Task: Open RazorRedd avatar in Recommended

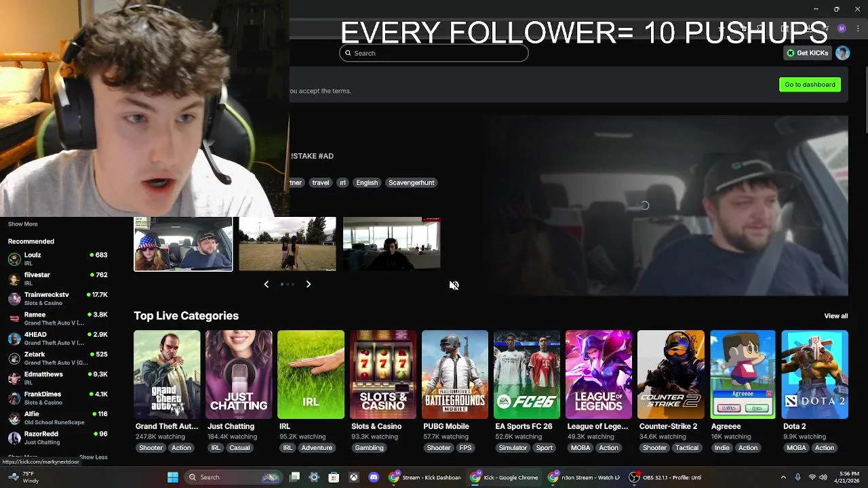Action: point(14,438)
